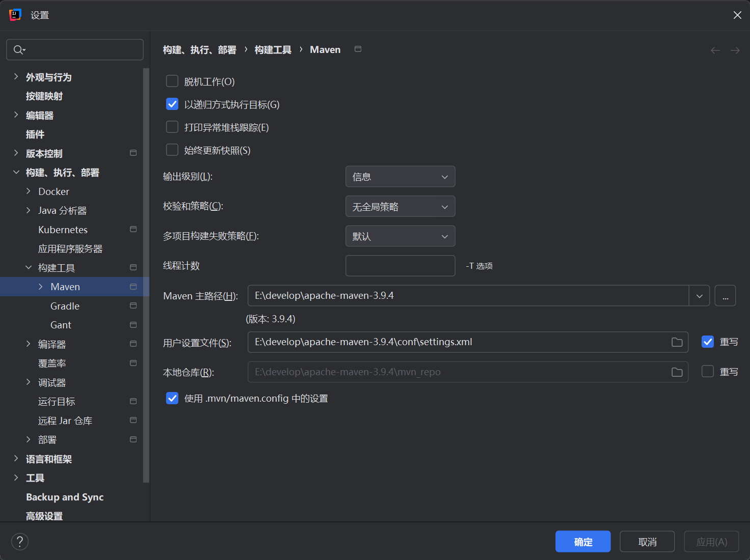Browse folder for 本地仓库

pos(677,372)
